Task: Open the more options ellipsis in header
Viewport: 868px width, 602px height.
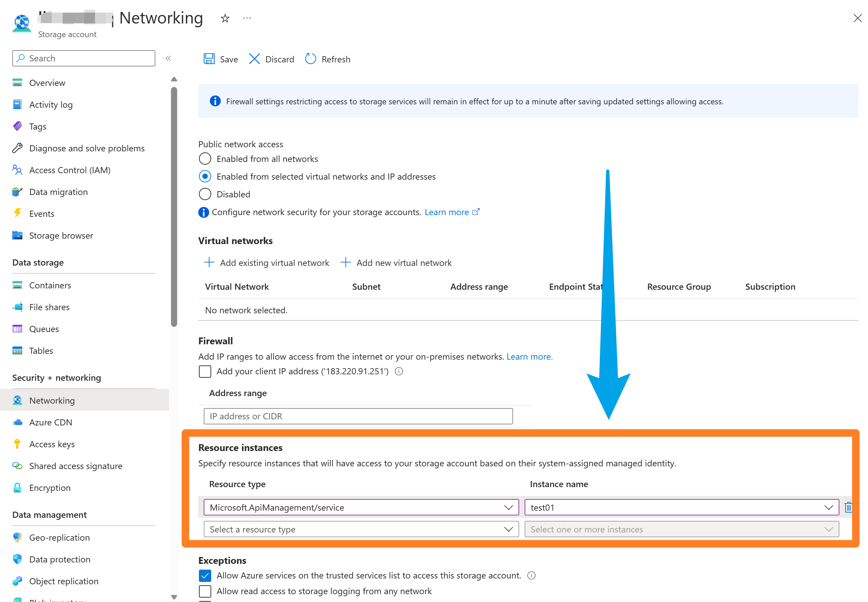Action: [x=247, y=18]
